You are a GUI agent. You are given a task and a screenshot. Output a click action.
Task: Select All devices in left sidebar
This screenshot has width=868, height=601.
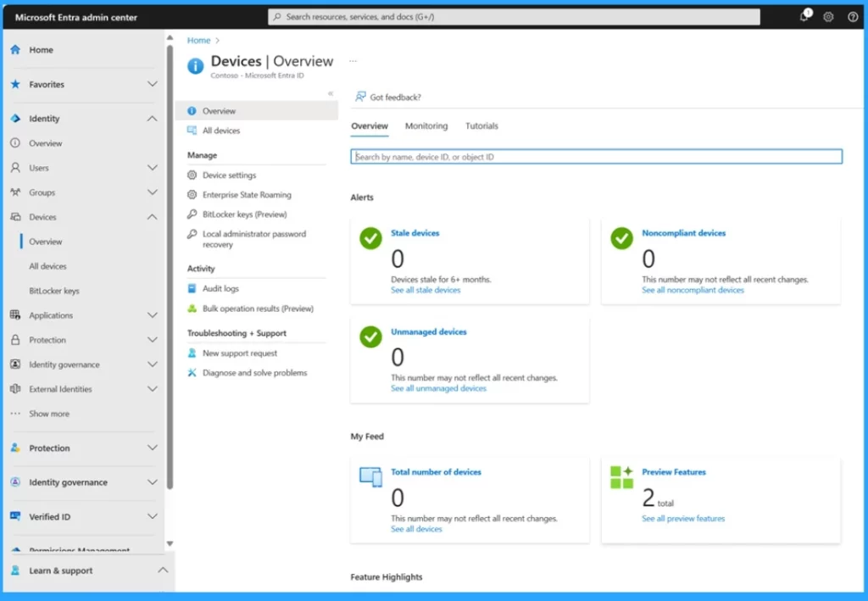pyautogui.click(x=47, y=266)
